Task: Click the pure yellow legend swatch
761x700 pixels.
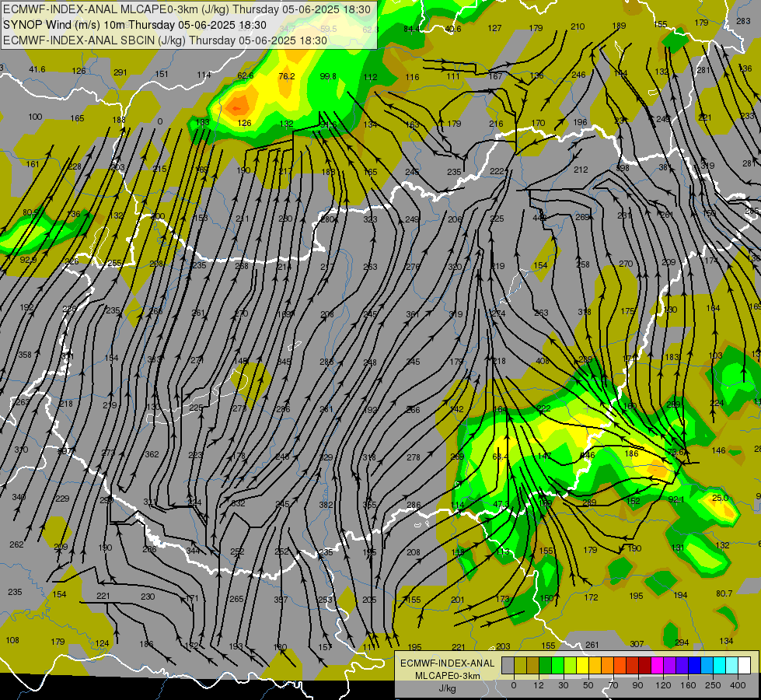Action: (583, 666)
